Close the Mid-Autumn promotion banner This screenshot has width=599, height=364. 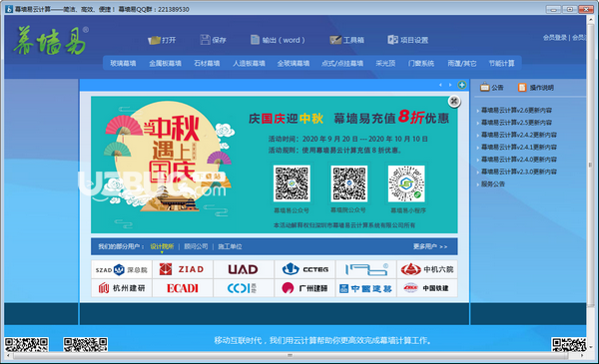(x=454, y=101)
